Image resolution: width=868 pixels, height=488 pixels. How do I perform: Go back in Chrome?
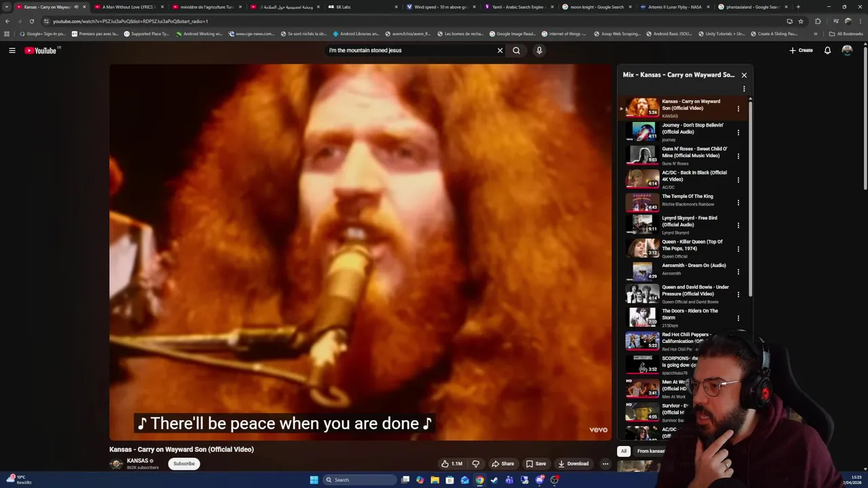click(x=7, y=21)
